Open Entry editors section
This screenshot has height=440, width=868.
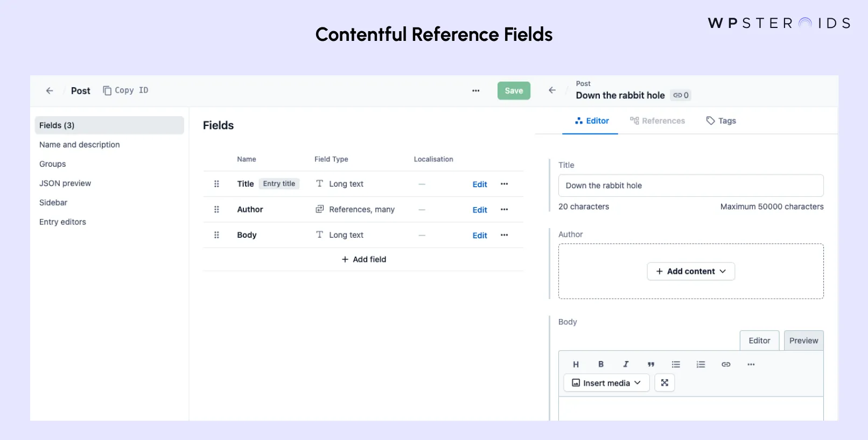click(x=62, y=222)
